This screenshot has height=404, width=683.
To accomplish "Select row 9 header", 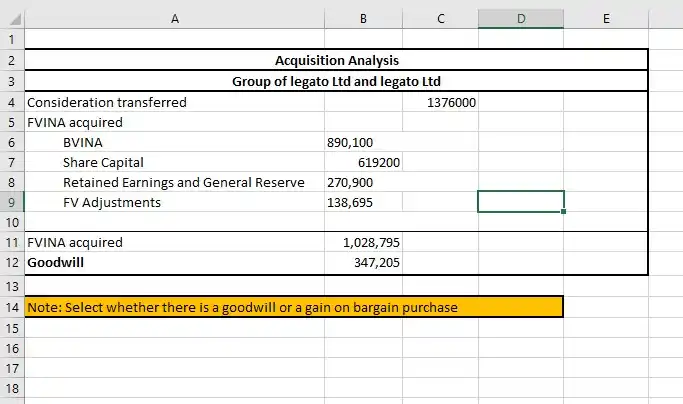I will click(x=12, y=203).
